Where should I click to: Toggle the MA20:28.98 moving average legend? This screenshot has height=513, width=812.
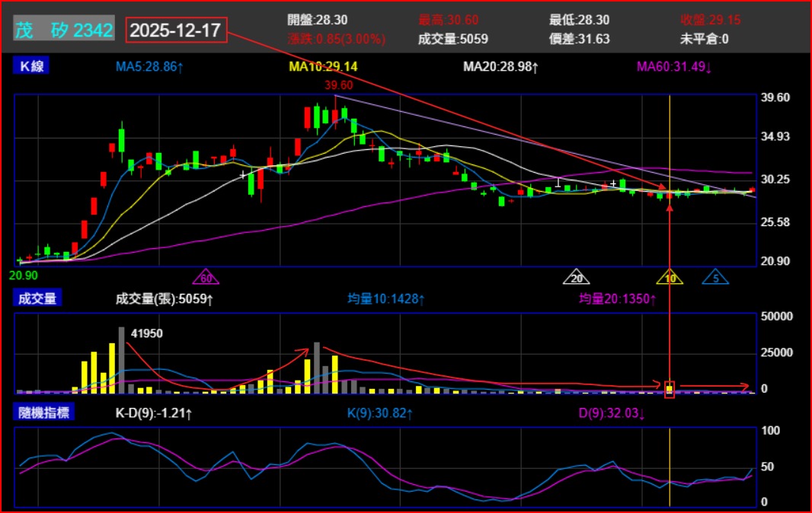click(500, 67)
